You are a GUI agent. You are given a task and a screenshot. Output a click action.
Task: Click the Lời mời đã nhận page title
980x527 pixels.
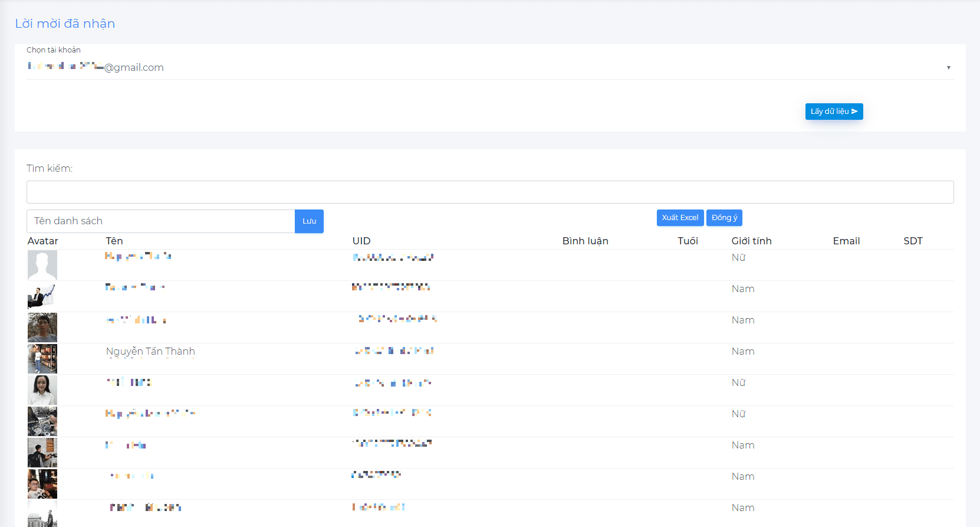pyautogui.click(x=65, y=24)
